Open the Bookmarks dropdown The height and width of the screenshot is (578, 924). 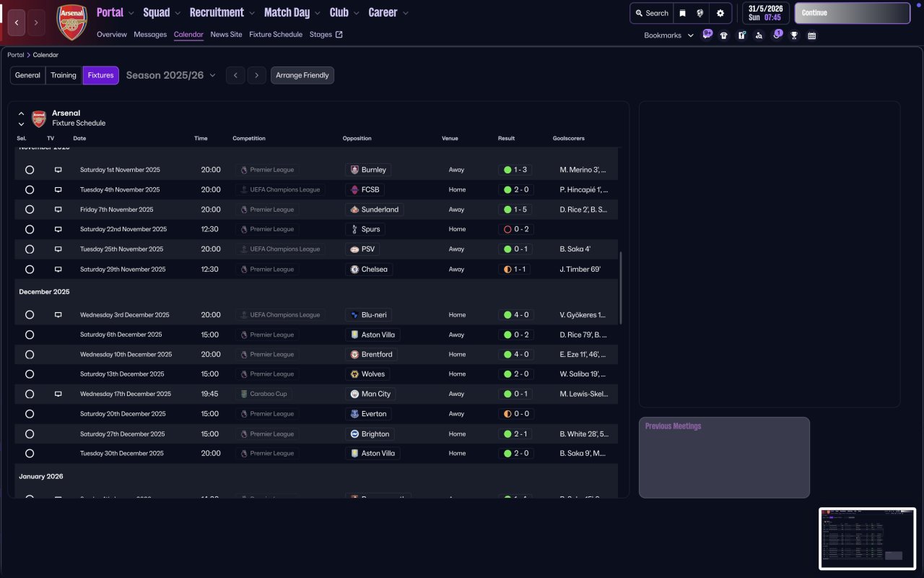(x=668, y=35)
